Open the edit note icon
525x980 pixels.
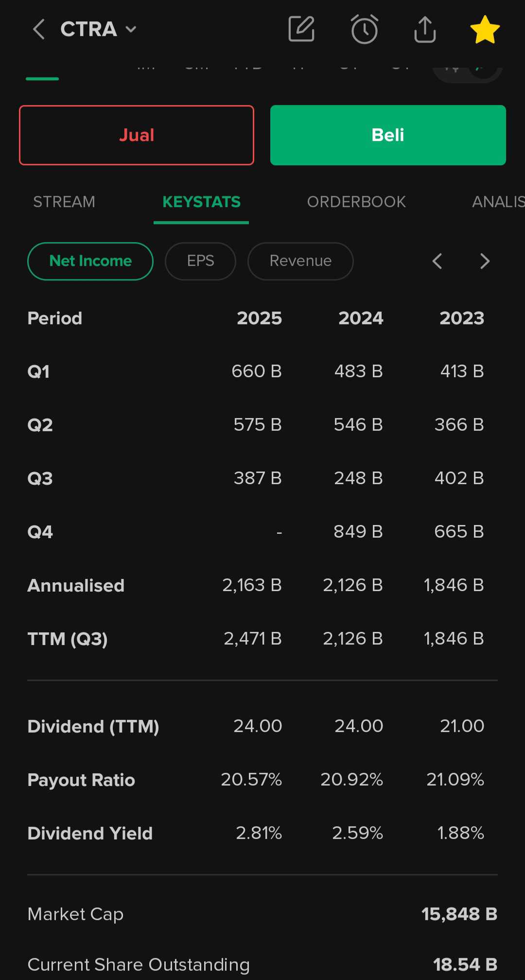301,29
